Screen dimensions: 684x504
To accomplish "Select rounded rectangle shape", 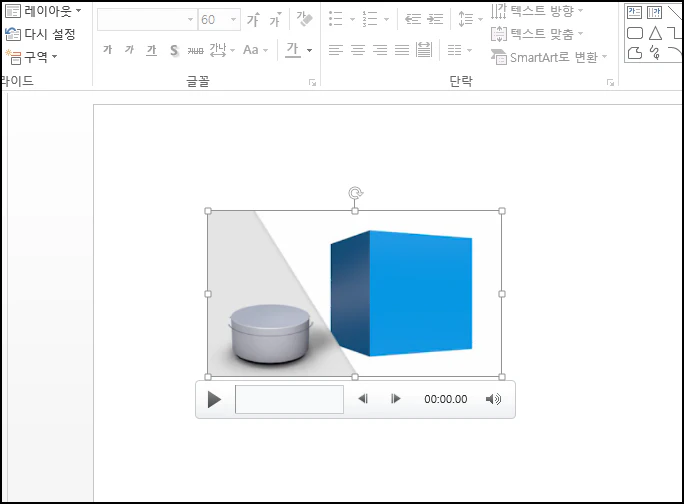I will [x=635, y=33].
